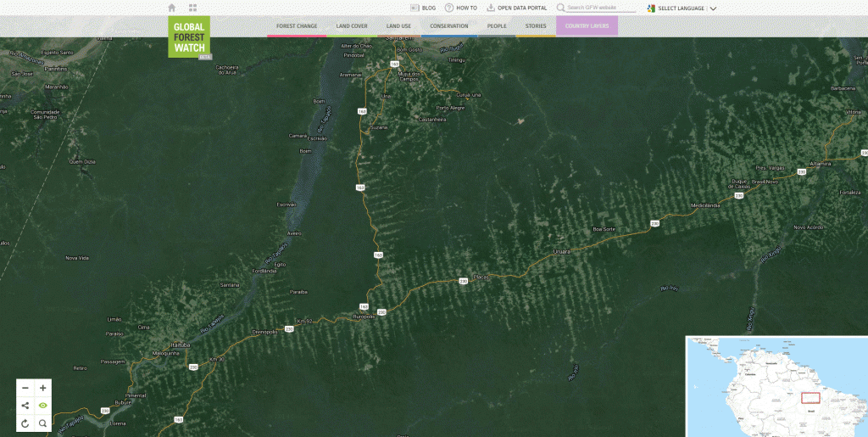Click the search magnifier icon in header
The image size is (868, 437).
561,8
